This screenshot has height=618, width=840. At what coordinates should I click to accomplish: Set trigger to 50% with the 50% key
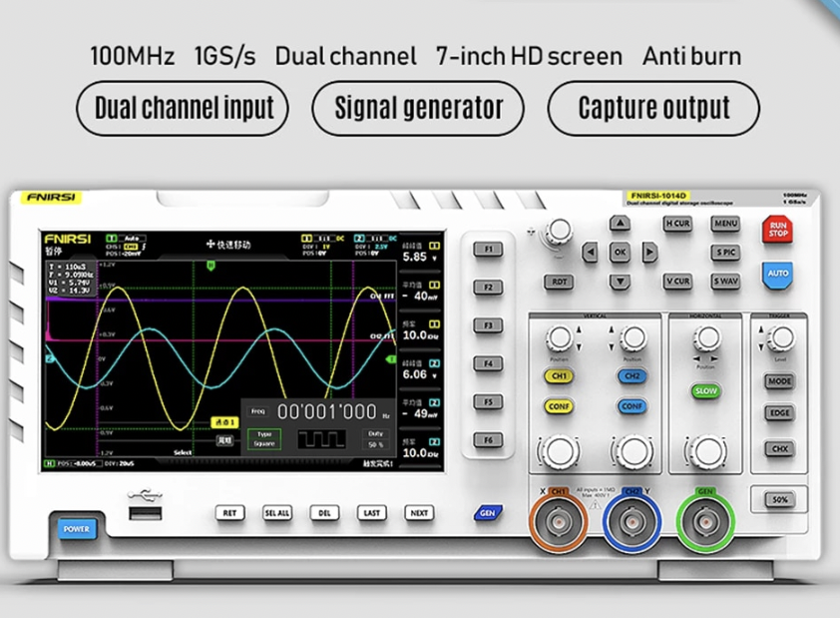pos(779,499)
